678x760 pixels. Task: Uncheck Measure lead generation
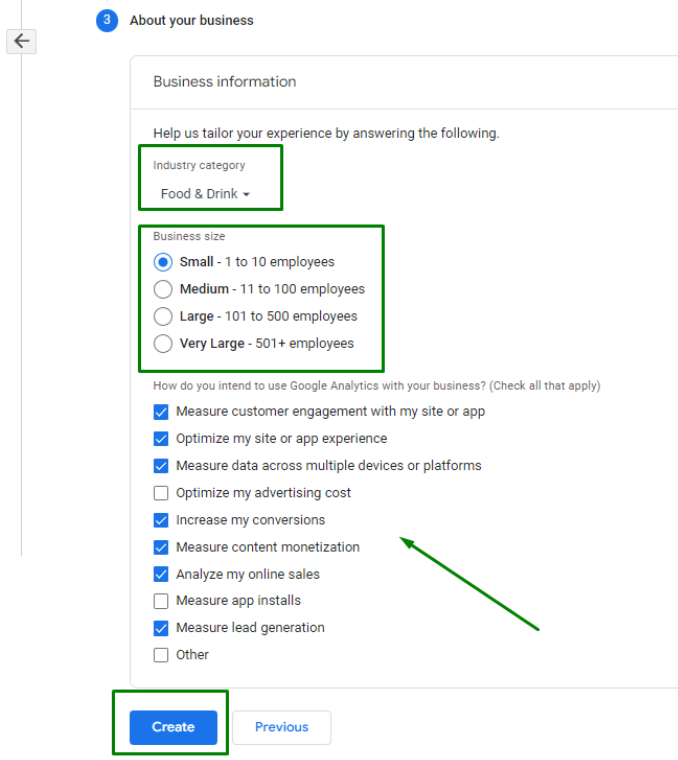161,628
